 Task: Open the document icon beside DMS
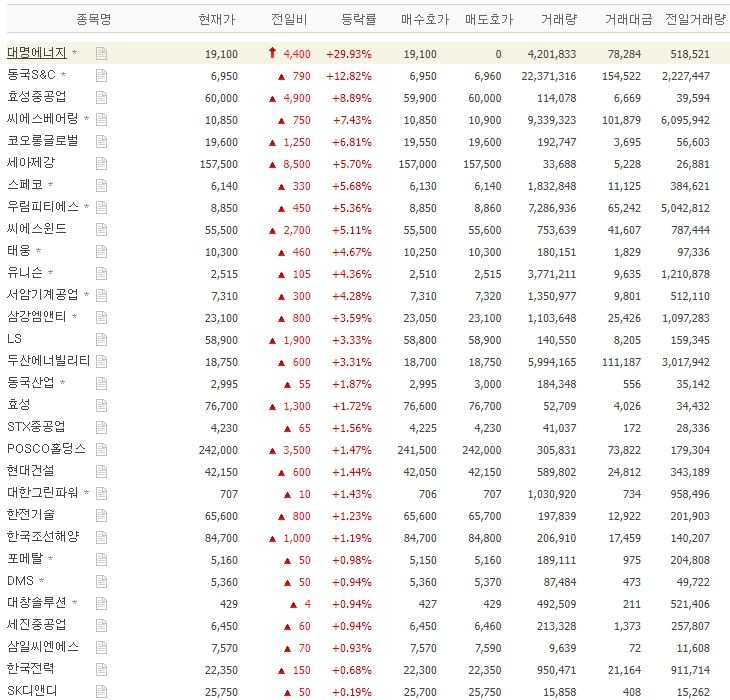click(x=101, y=582)
